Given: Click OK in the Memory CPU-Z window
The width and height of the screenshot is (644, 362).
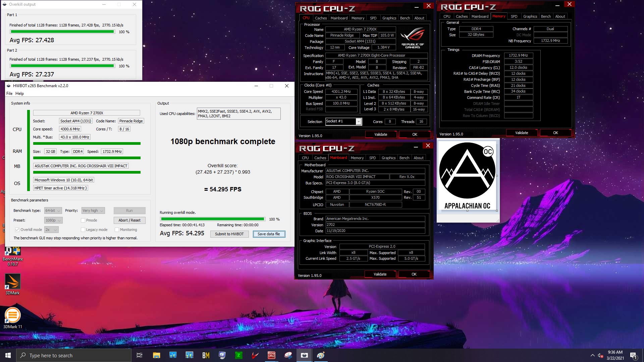Looking at the screenshot, I should point(555,133).
